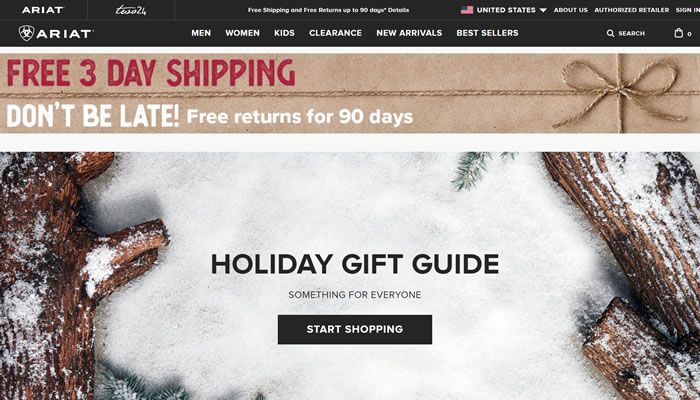Open the ABOUT US link
The height and width of the screenshot is (400, 700).
click(x=571, y=10)
